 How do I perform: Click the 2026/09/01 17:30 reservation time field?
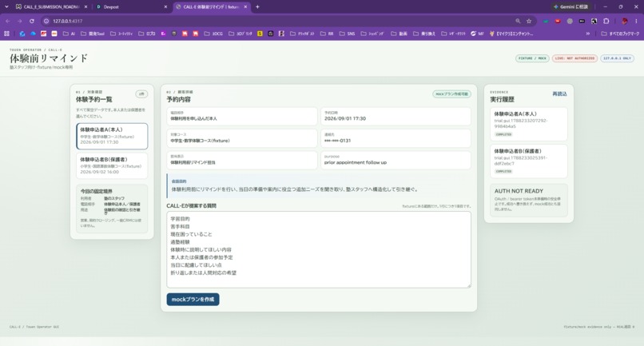396,117
